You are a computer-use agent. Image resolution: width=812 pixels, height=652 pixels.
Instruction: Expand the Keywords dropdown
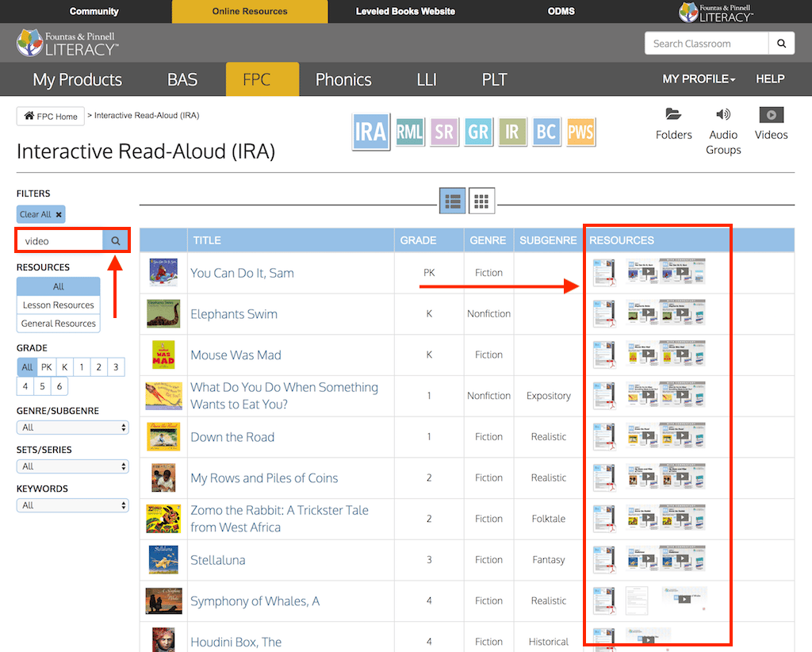coord(72,504)
